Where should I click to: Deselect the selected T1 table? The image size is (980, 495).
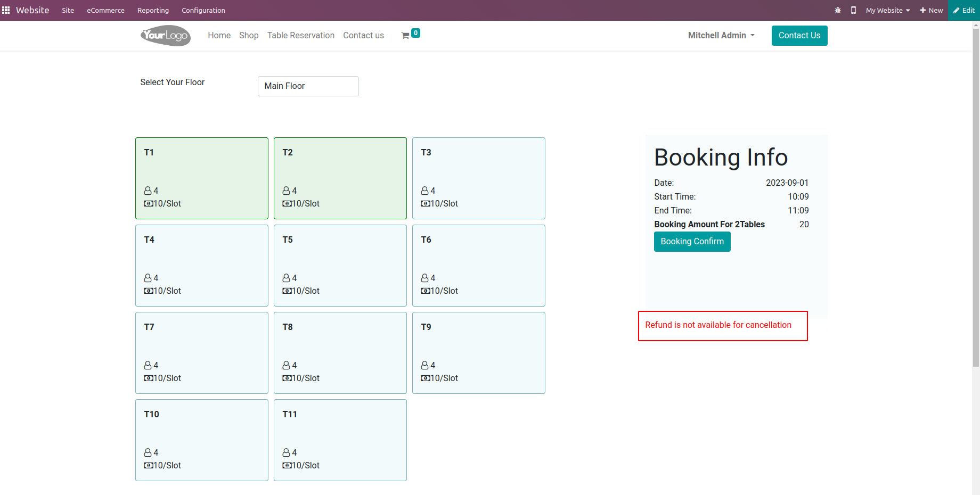point(201,178)
